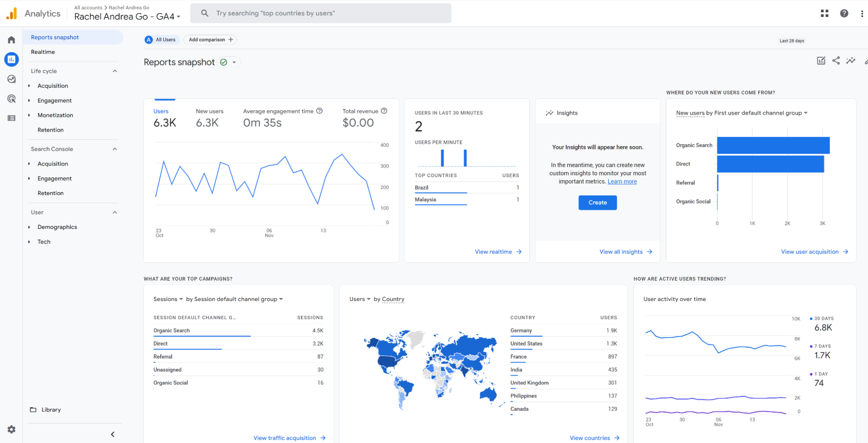Open the Configure table icon in left rail
868x443 pixels.
tap(12, 118)
